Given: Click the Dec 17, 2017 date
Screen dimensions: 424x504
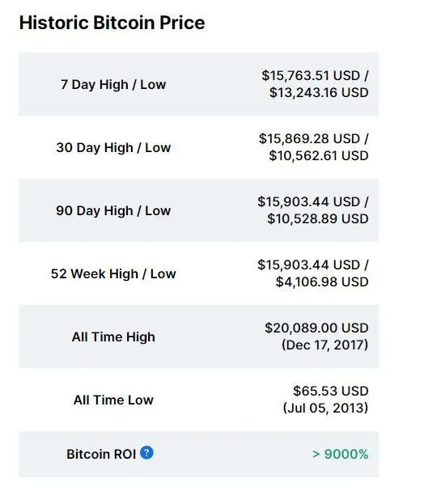Looking at the screenshot, I should tap(324, 345).
